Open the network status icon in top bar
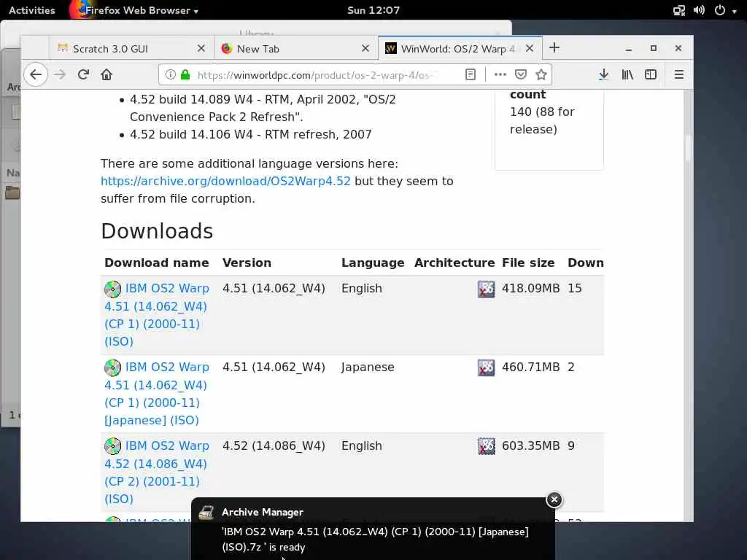 click(x=679, y=10)
